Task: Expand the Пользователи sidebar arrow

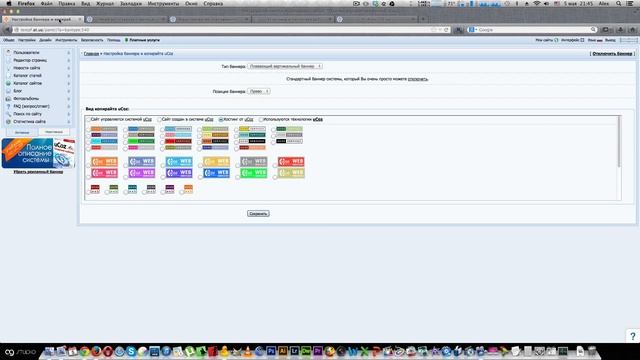Action: pos(69,53)
